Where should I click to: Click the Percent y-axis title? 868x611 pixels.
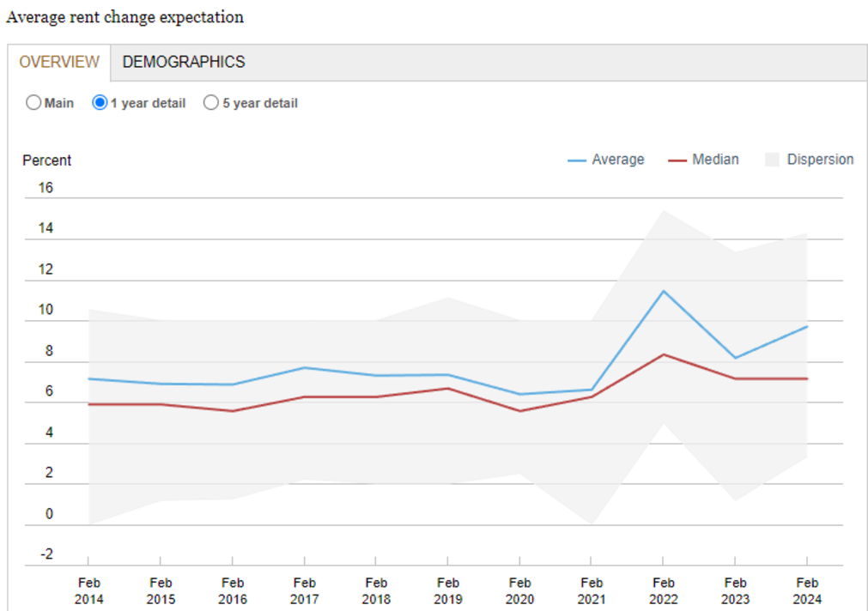(x=47, y=160)
